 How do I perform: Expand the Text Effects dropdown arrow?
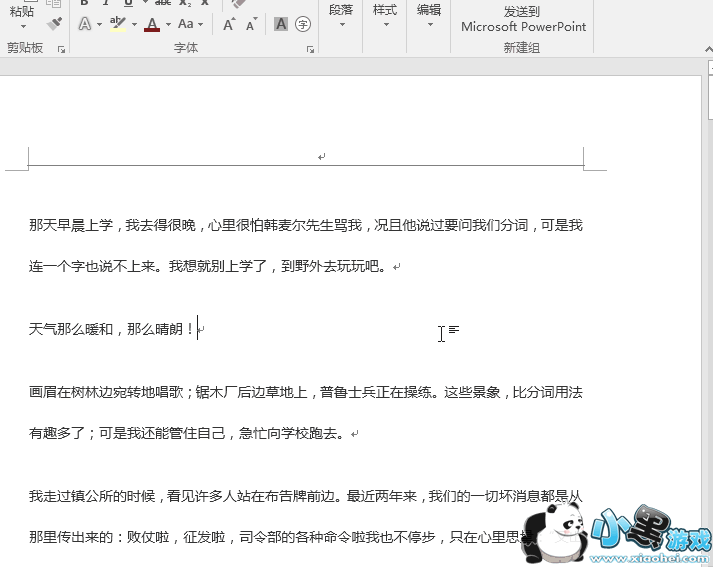[x=100, y=24]
